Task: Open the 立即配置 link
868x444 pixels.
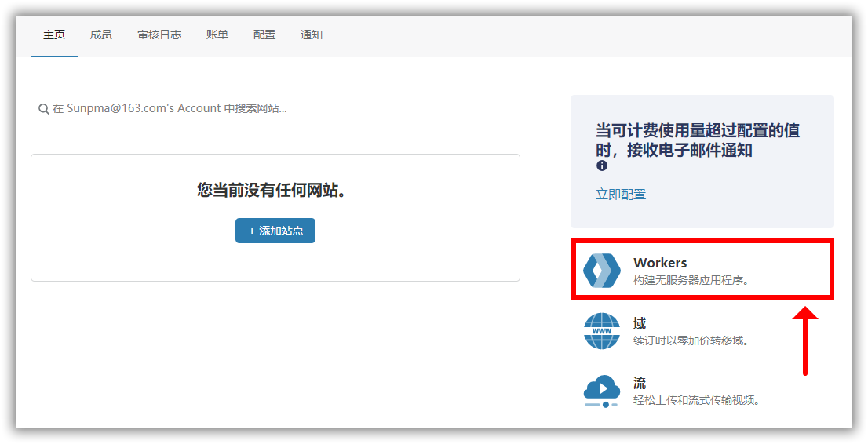Action: point(621,195)
